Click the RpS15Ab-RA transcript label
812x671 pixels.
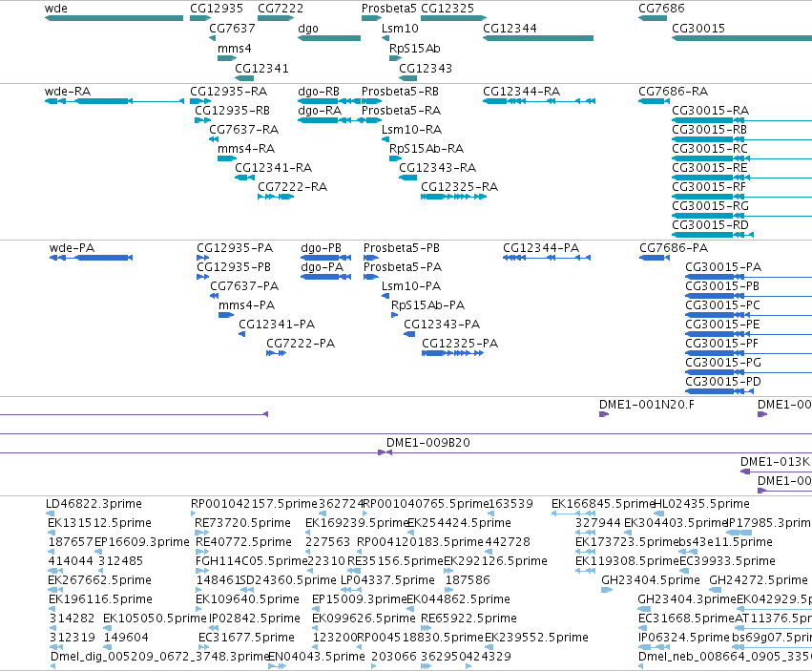[427, 149]
